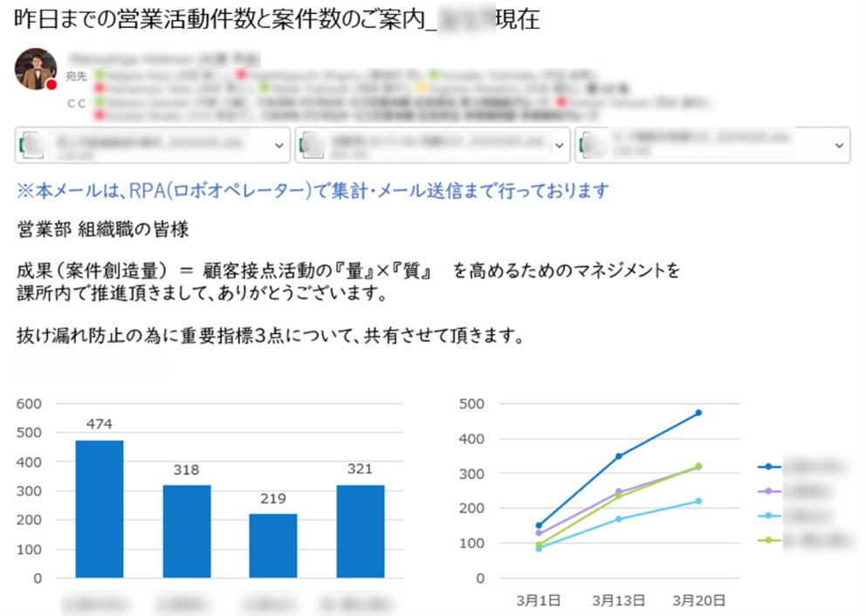The image size is (866, 616).
Task: Select the purple legend marker
Action: tap(769, 490)
